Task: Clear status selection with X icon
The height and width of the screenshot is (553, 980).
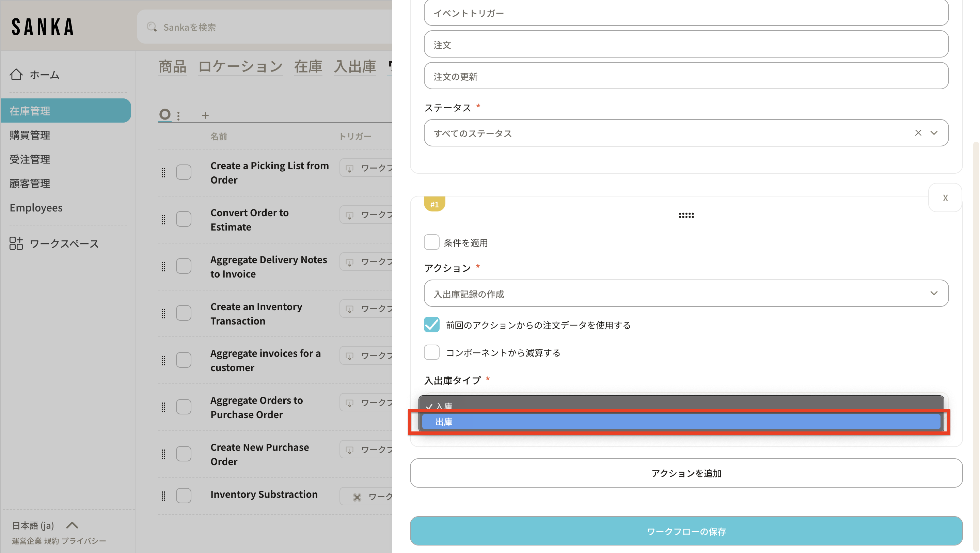Action: coord(918,133)
